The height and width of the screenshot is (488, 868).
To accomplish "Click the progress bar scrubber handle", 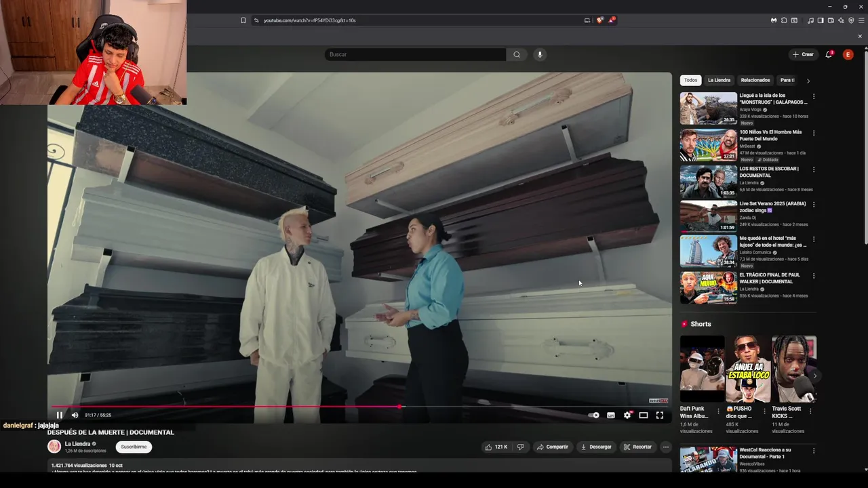I will tap(399, 407).
